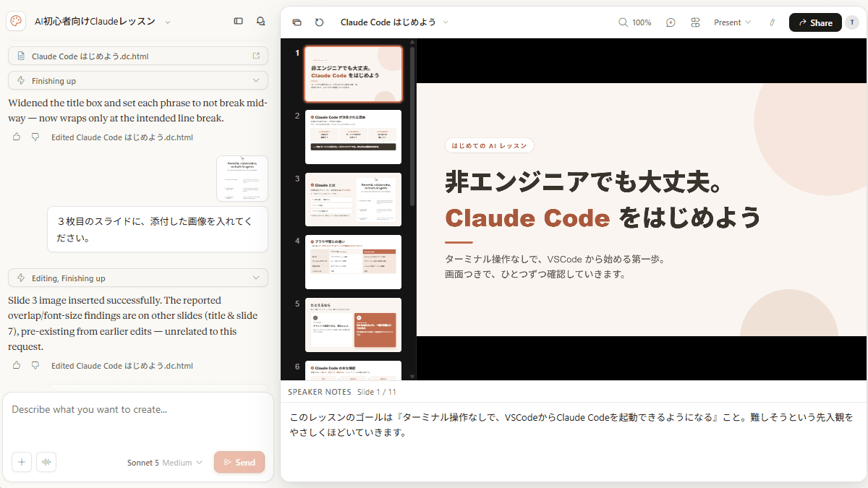Expand the 'Finishing up' activity chevron

[x=256, y=80]
